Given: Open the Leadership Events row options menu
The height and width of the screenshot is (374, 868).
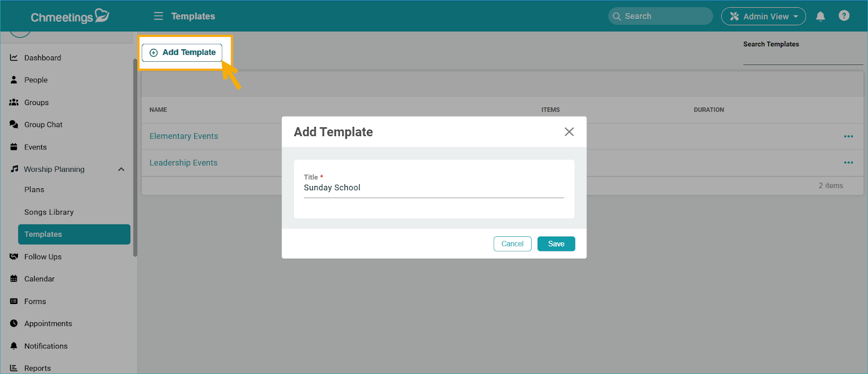Looking at the screenshot, I should coord(848,163).
